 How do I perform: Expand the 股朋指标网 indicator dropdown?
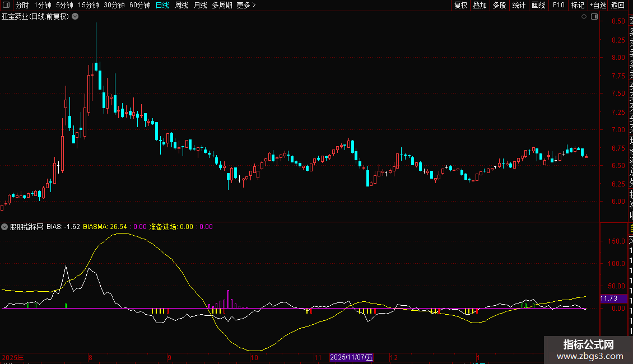pyautogui.click(x=5, y=227)
